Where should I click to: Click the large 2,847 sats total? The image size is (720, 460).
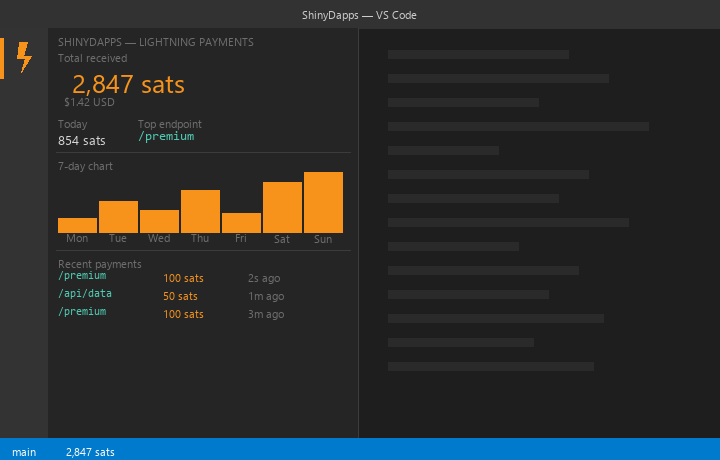129,84
